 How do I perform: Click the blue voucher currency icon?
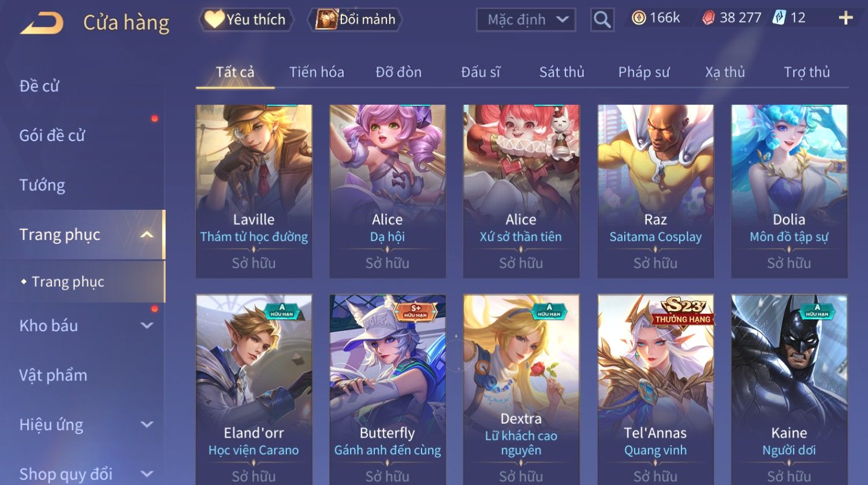(779, 18)
